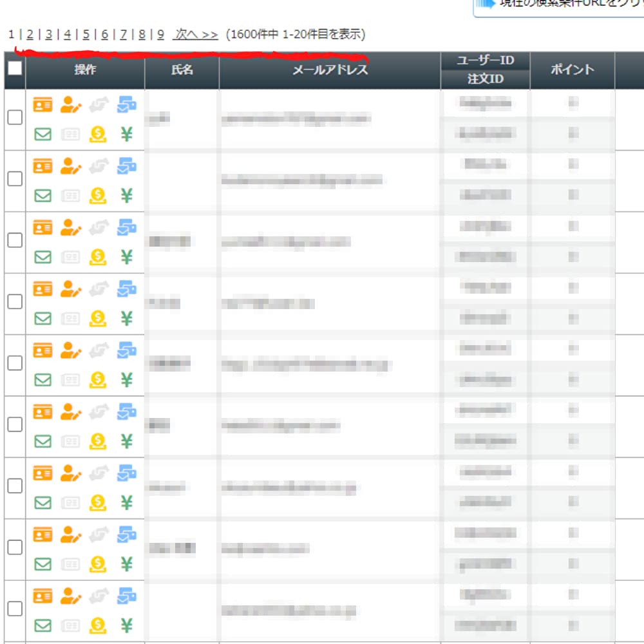Viewport: 644px width, 644px height.
Task: Click the 1600件中 1-20件目を表示 result count text
Action: 296,35
